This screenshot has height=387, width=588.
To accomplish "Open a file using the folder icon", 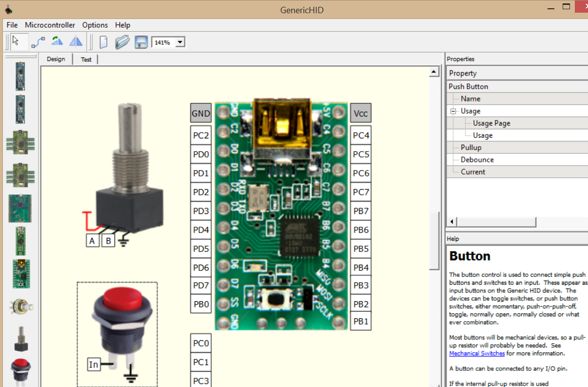I will 122,42.
